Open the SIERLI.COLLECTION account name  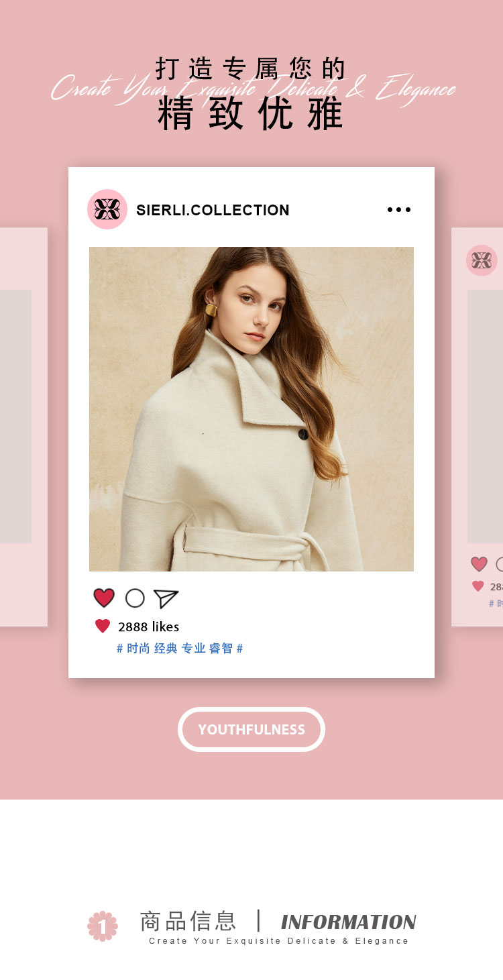[x=213, y=210]
